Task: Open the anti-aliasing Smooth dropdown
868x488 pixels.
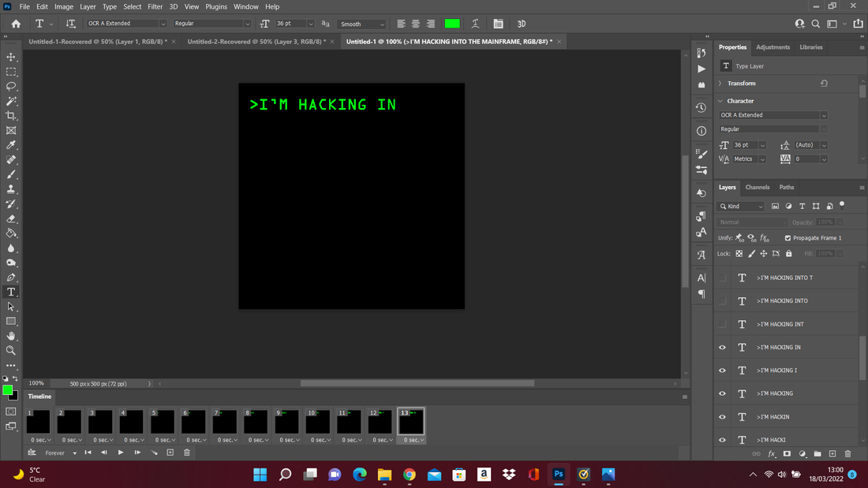Action: click(x=382, y=24)
